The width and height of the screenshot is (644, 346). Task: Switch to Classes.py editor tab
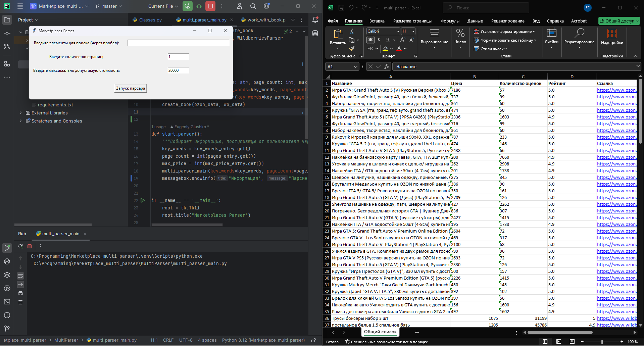[x=147, y=20]
